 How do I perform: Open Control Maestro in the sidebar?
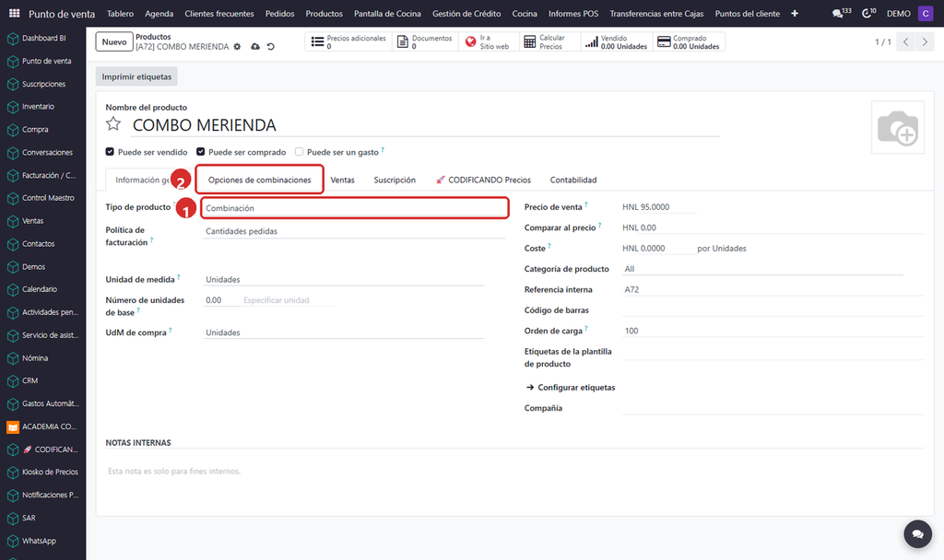click(42, 198)
